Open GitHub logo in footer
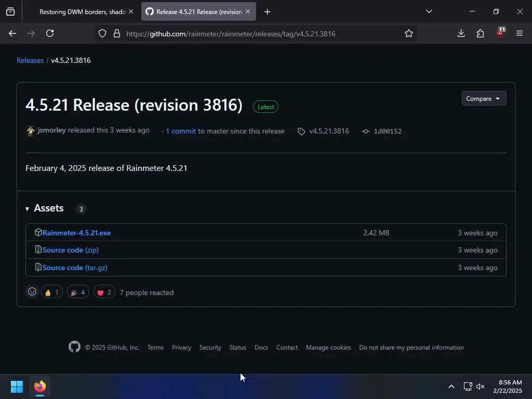This screenshot has height=399, width=532. pyautogui.click(x=74, y=347)
